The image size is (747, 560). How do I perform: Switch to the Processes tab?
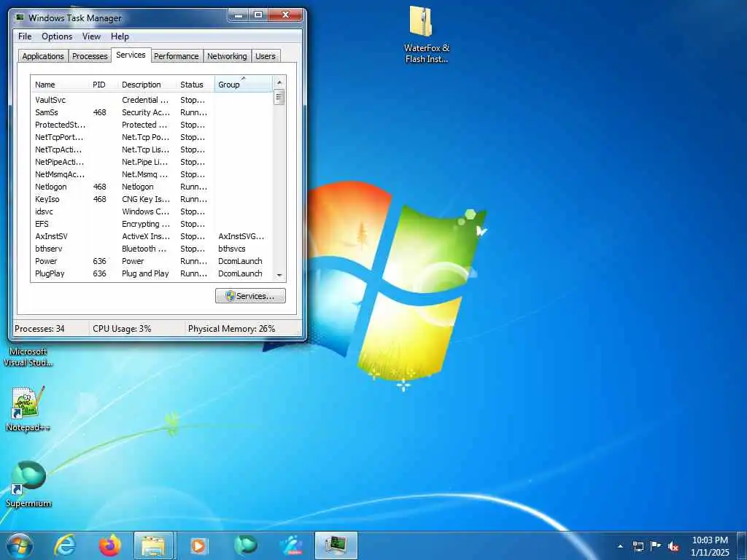[90, 56]
